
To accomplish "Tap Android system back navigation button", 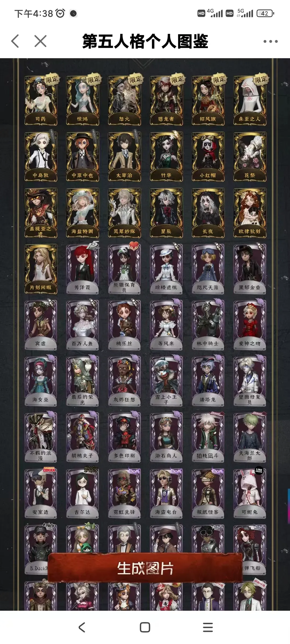I will [82, 627].
